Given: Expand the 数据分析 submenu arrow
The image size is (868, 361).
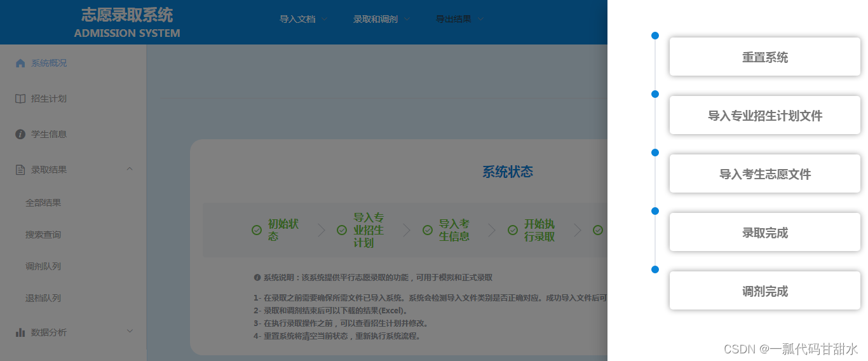Looking at the screenshot, I should tap(130, 331).
